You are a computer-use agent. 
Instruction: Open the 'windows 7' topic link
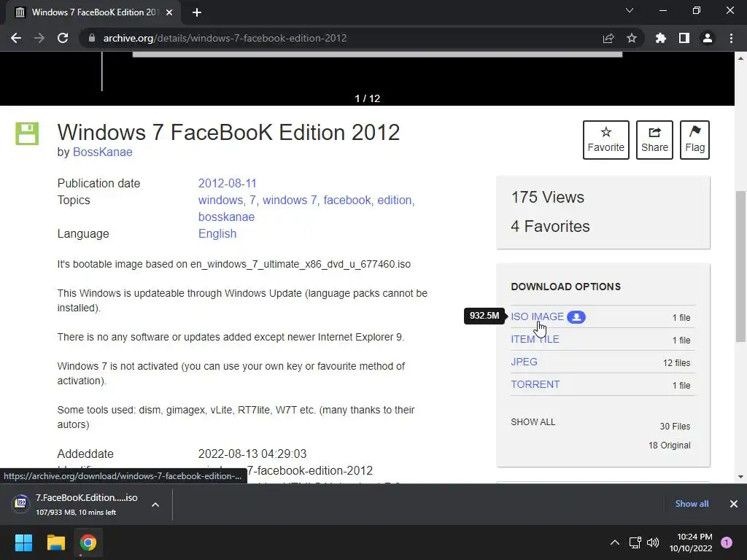290,200
